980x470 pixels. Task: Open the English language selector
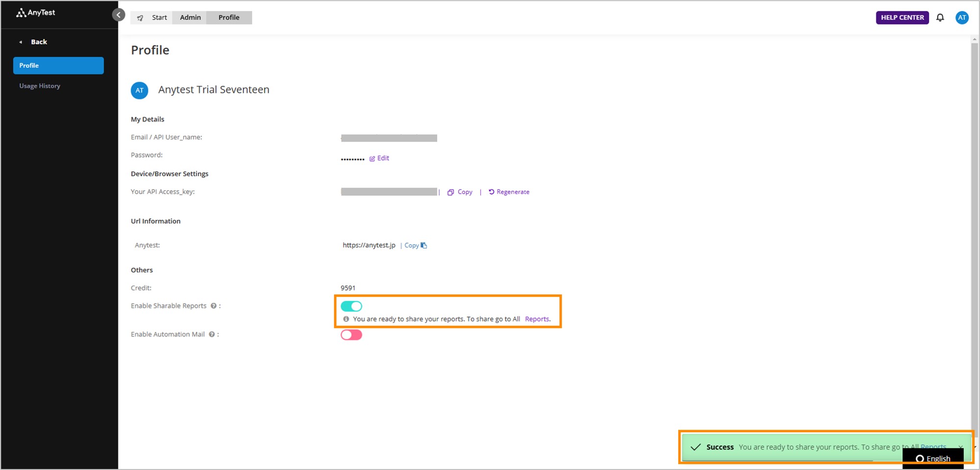pos(933,459)
